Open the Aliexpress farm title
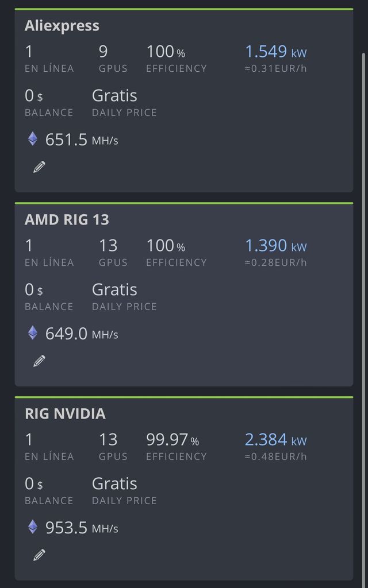 (62, 26)
